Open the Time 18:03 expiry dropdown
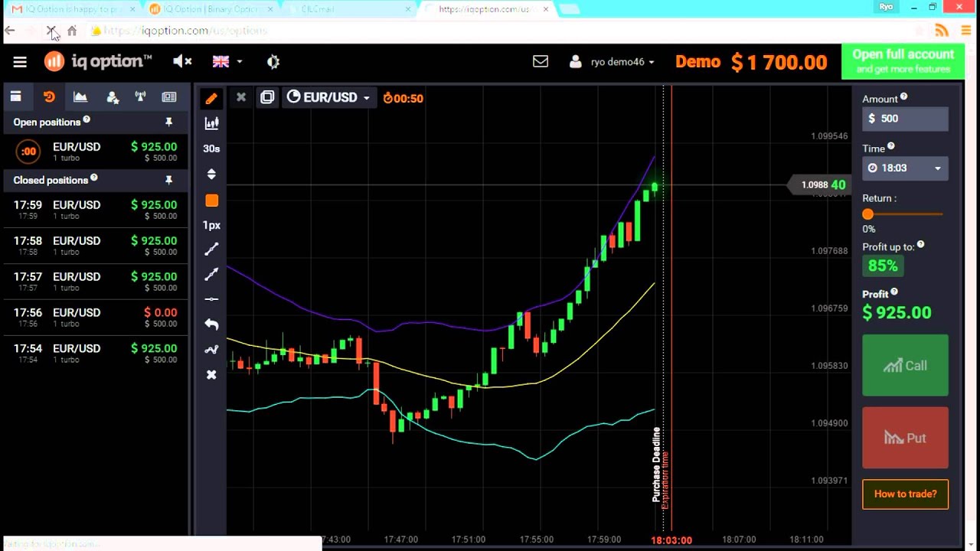The image size is (980, 551). pos(905,168)
